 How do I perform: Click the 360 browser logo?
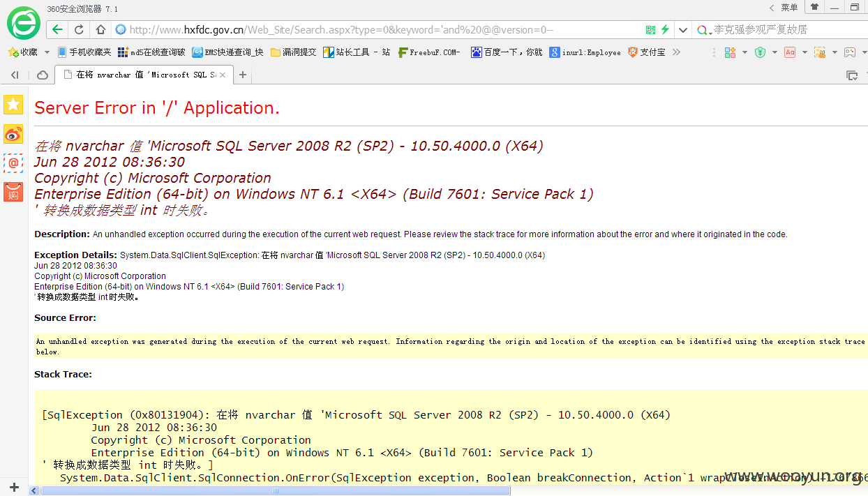(x=24, y=22)
